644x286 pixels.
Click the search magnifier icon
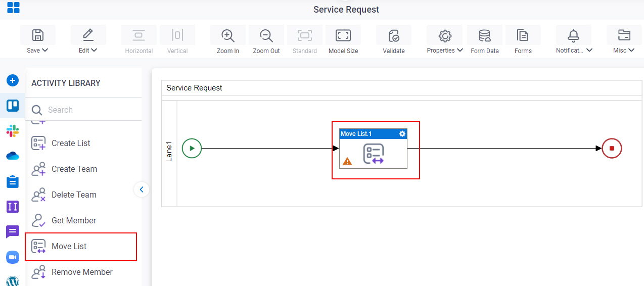pyautogui.click(x=37, y=110)
